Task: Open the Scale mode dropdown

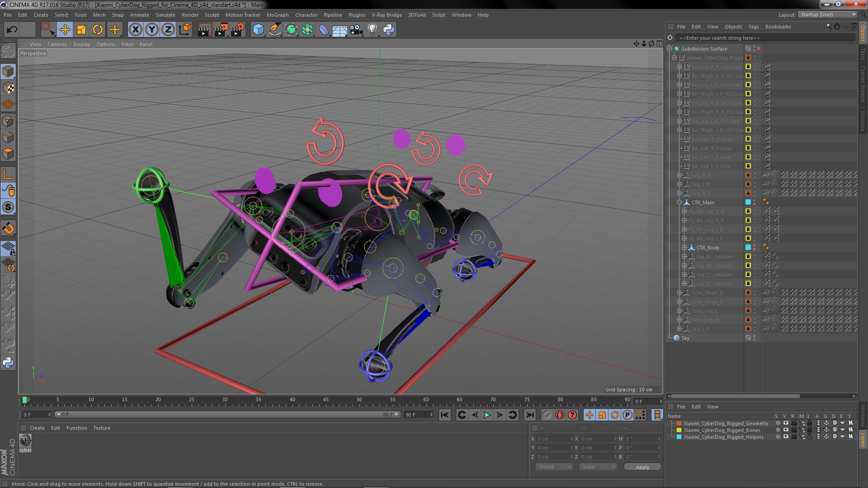Action: point(598,467)
